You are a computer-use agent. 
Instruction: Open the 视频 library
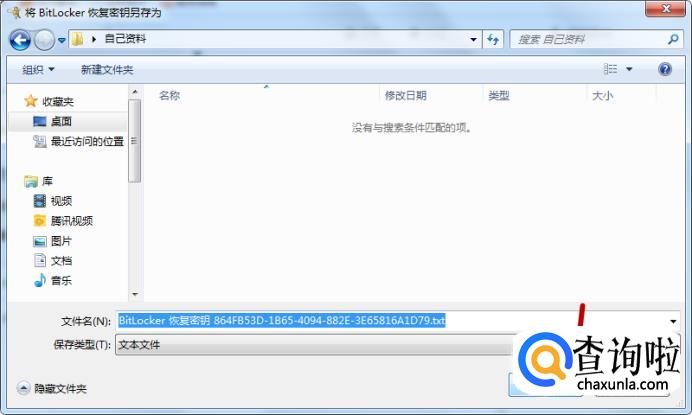tap(61, 201)
